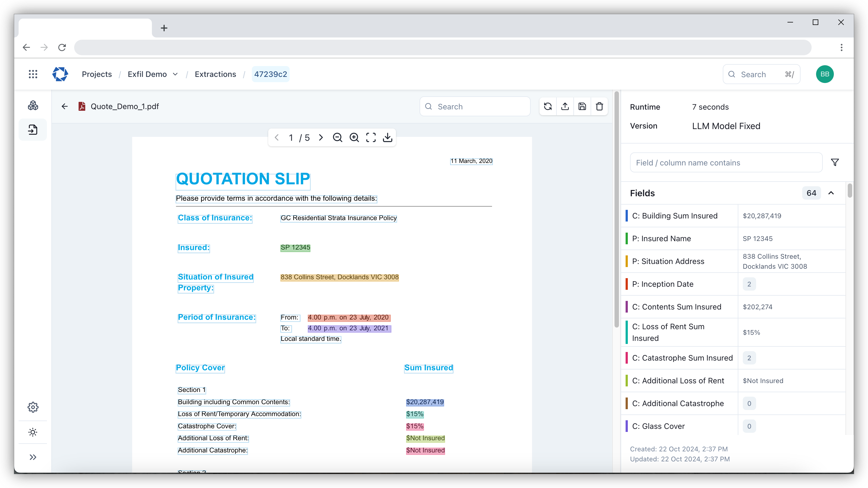Collapse the Fields section chevron
The width and height of the screenshot is (868, 488).
pos(831,193)
